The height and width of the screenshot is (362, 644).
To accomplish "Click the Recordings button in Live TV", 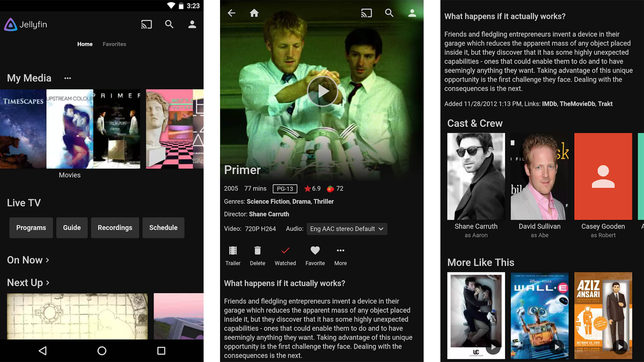I will coord(115,227).
